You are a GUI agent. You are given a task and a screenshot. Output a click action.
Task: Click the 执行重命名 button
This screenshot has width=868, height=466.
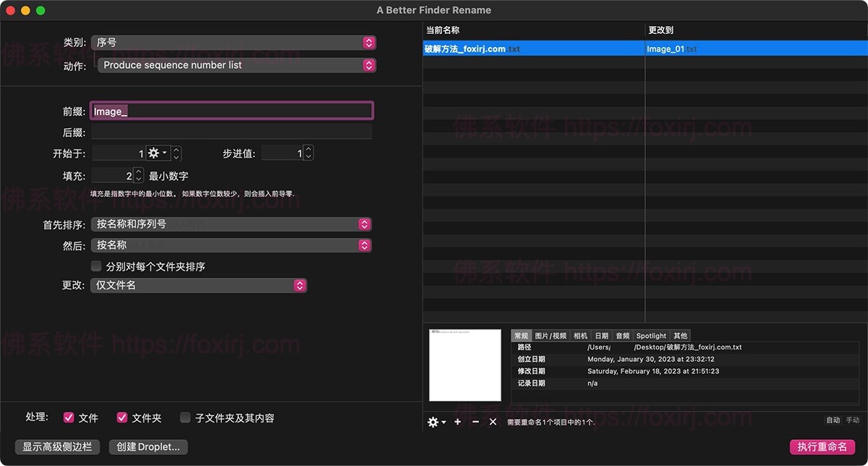tap(822, 446)
